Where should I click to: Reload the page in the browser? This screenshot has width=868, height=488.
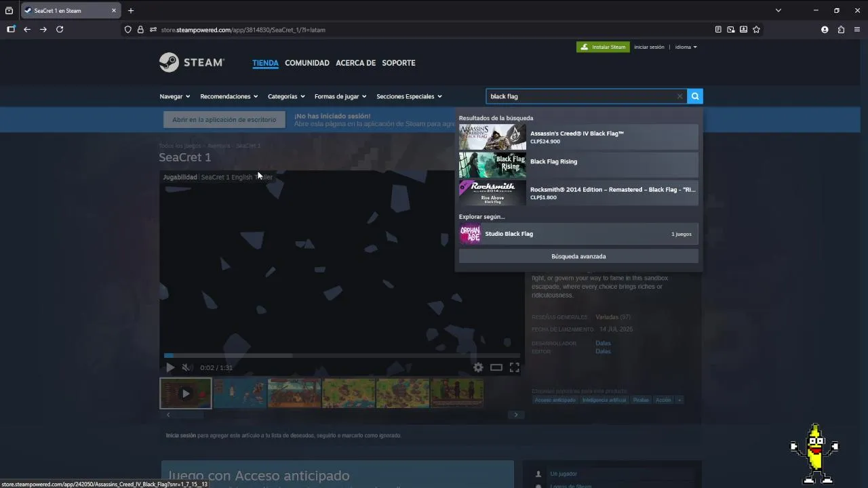pyautogui.click(x=60, y=29)
